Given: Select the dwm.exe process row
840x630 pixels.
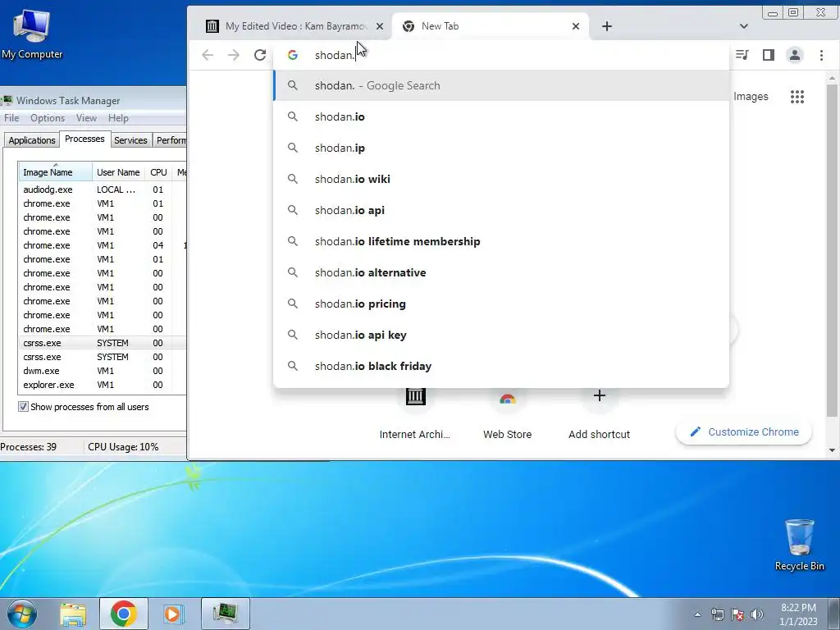Looking at the screenshot, I should coord(102,371).
